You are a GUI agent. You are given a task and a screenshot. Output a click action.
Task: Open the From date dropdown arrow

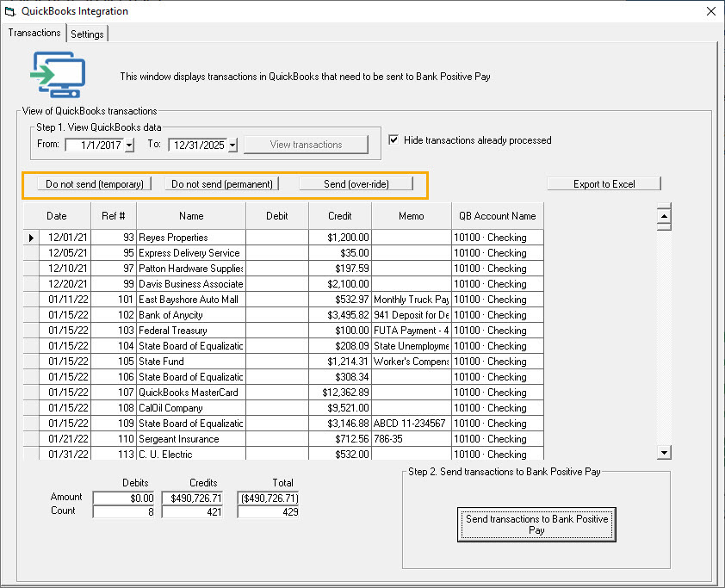coord(129,145)
